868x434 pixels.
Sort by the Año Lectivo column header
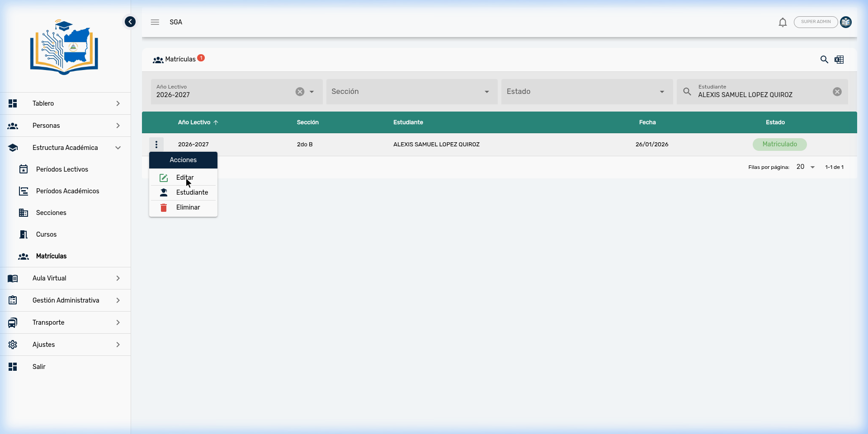pos(194,122)
